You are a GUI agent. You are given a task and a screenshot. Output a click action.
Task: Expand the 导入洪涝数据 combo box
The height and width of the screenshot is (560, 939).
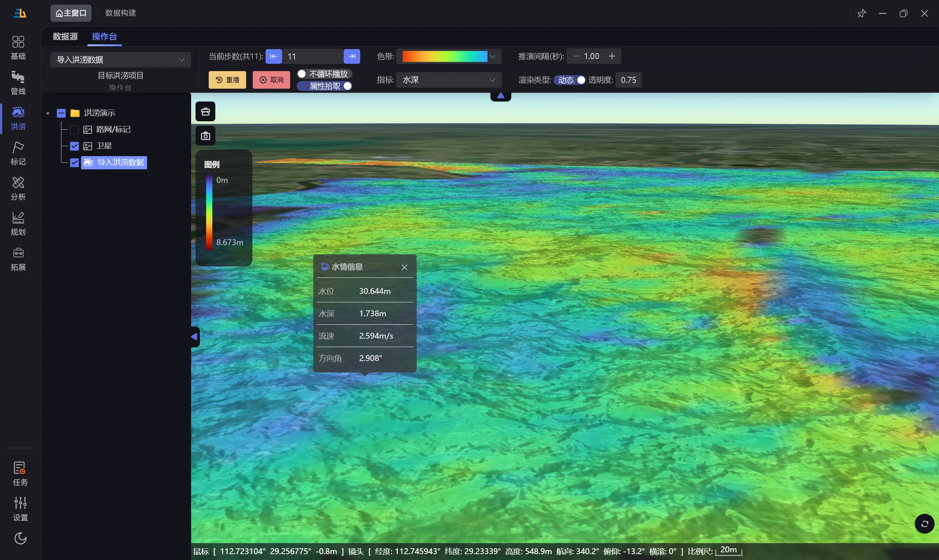pos(120,60)
